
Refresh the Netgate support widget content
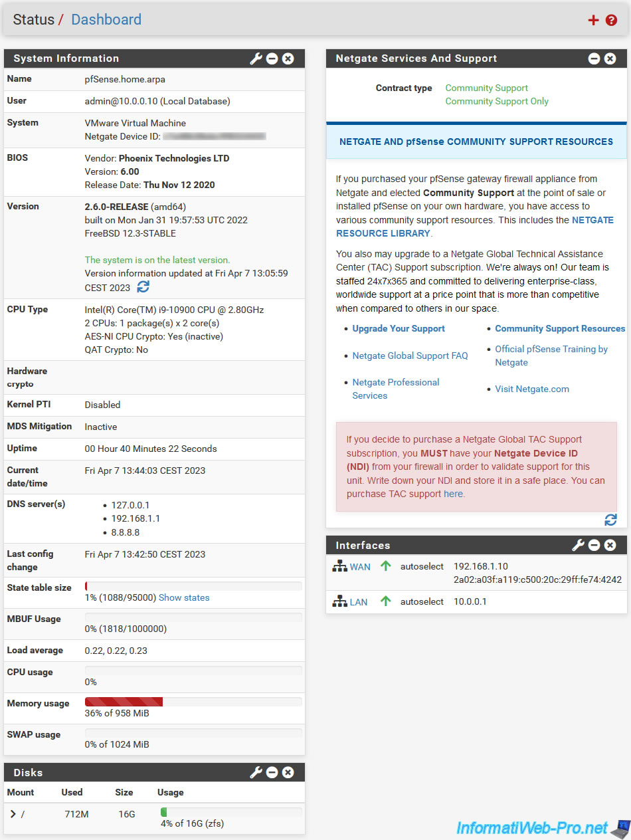pos(611,520)
